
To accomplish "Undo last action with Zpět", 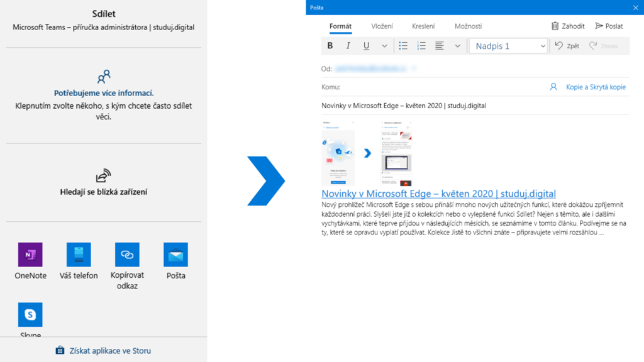I will click(x=567, y=46).
